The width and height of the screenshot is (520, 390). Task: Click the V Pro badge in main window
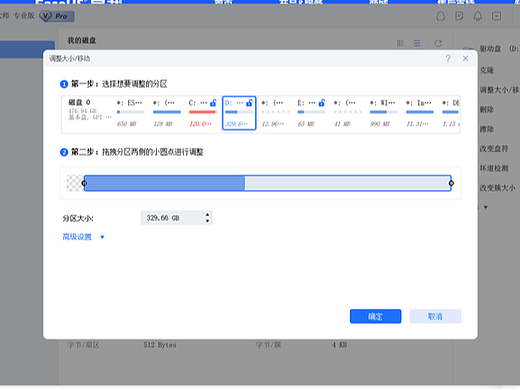coord(57,16)
